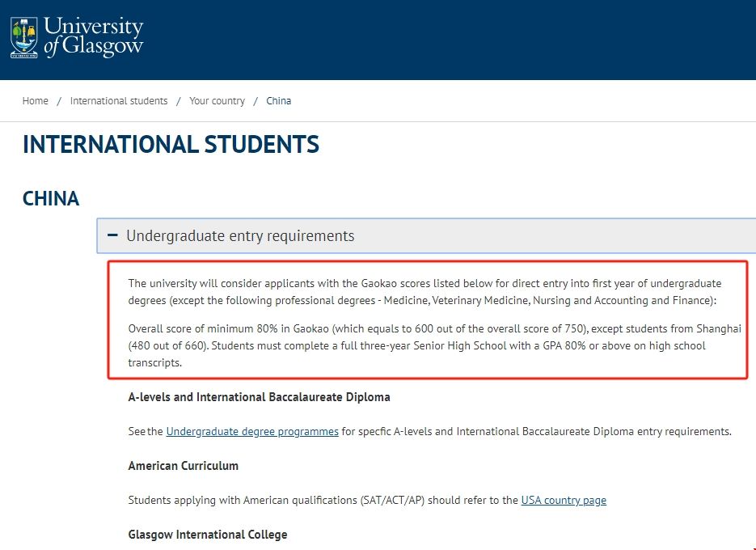Viewport: 756px width, 550px height.
Task: Navigate to Your country breadcrumb
Action: [217, 101]
